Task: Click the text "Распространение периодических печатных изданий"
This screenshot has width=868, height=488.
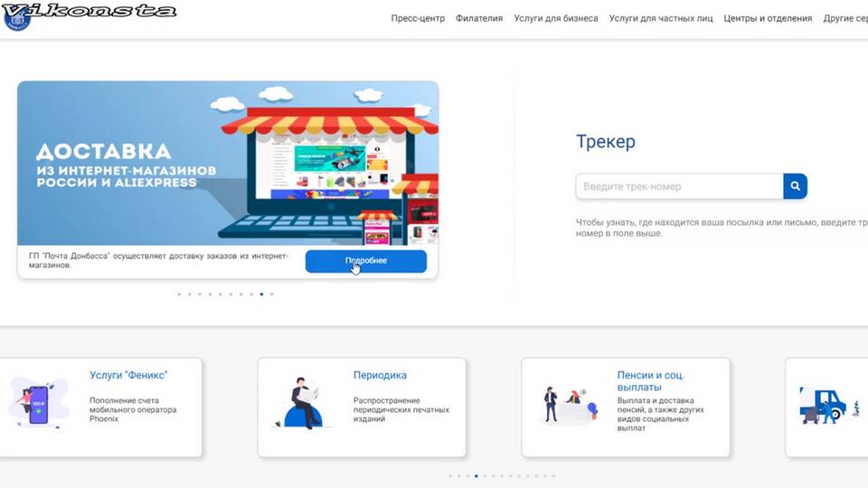Action: pyautogui.click(x=401, y=409)
